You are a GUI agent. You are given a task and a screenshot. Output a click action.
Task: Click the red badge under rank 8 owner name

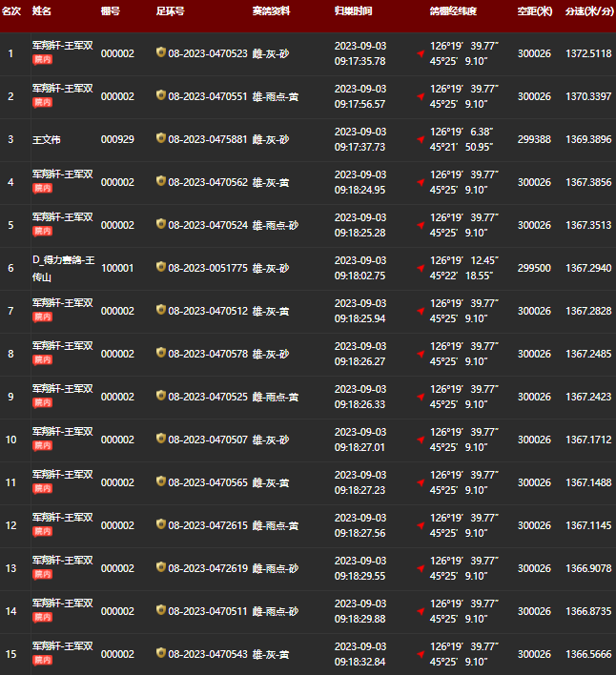click(43, 359)
